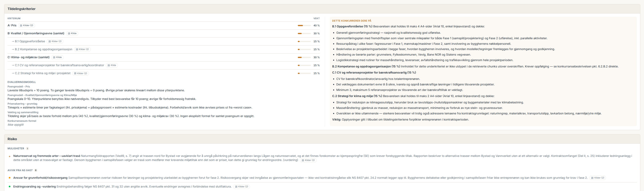This screenshot has height=191, width=644.
Task: Click the Ansvar for grunnforhold/risikoovergang title
Action: coord(40,178)
